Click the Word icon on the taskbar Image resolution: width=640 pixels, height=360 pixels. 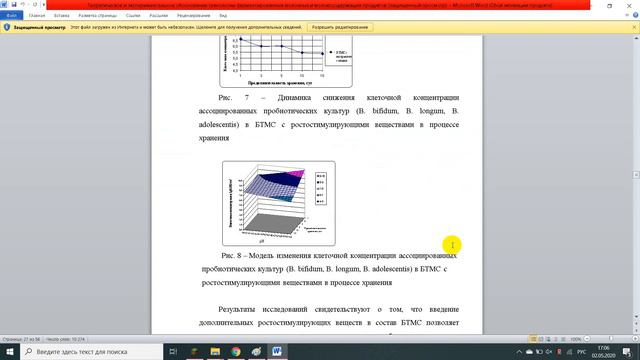click(277, 351)
